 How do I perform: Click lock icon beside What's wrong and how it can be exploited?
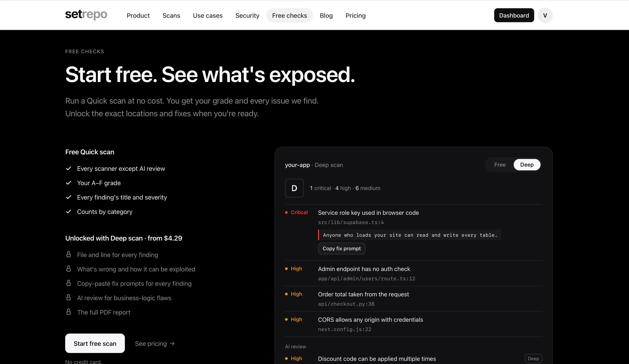tap(69, 269)
